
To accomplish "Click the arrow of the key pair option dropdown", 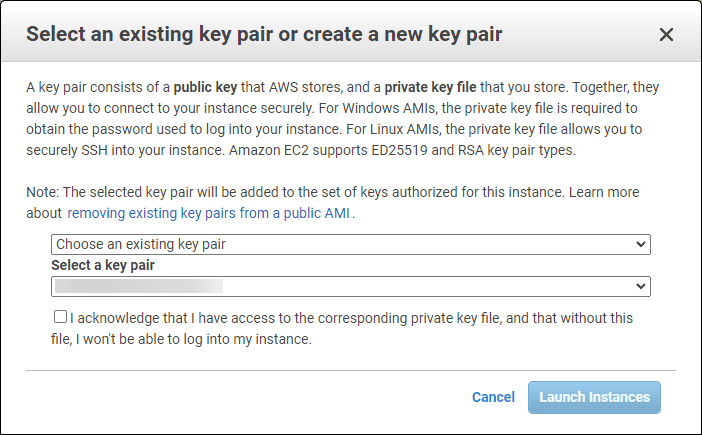I will coord(640,244).
